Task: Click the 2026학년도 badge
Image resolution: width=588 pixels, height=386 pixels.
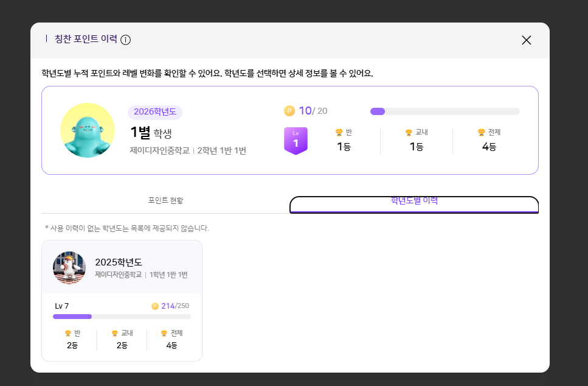Action: point(154,112)
